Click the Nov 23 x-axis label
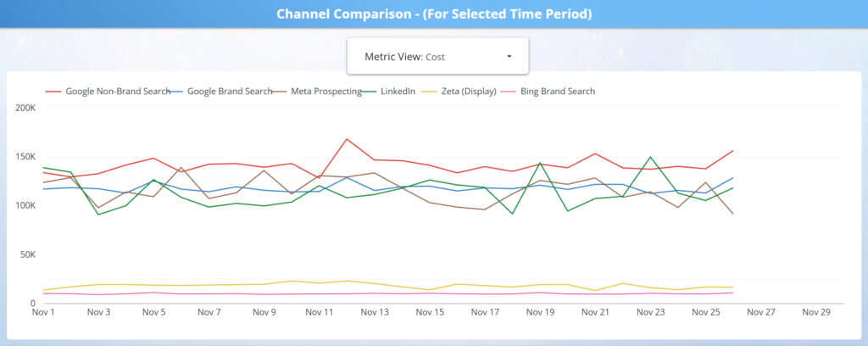This screenshot has height=346, width=868. coord(650,312)
